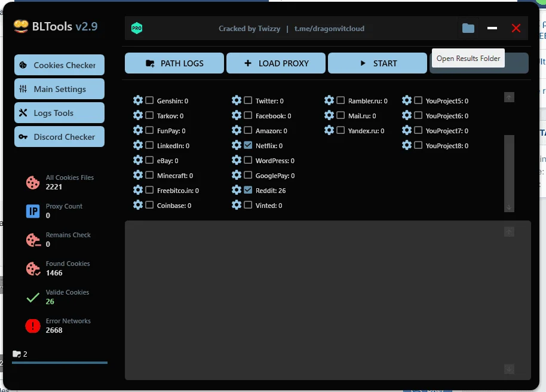Open eBay gear settings
This screenshot has width=546, height=392.
point(138,160)
